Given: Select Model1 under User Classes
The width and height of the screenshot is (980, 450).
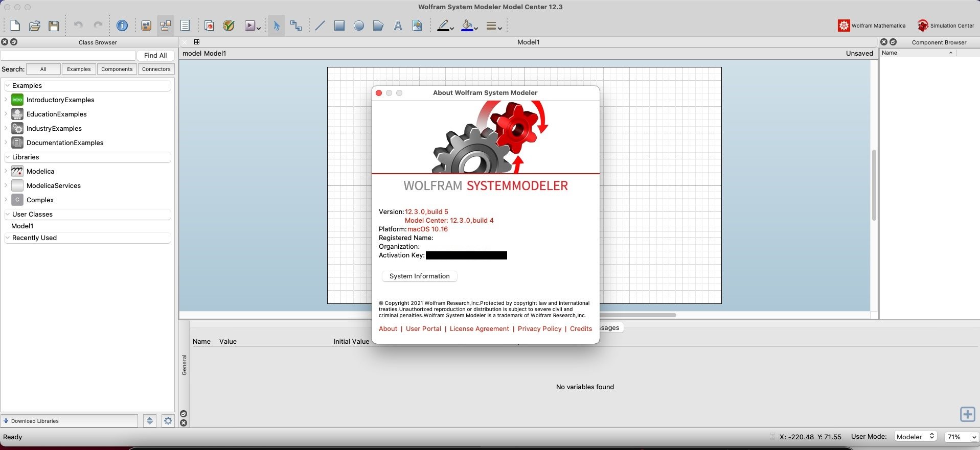Looking at the screenshot, I should (x=22, y=226).
